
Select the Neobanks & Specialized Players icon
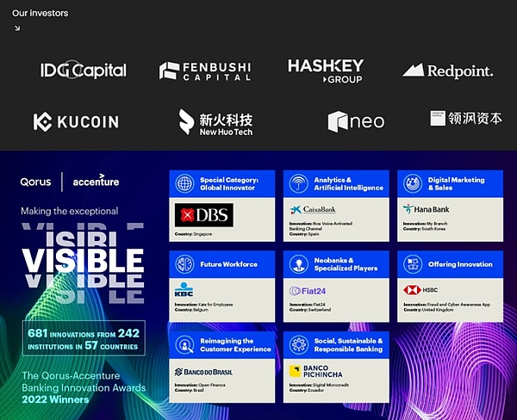coord(298,264)
